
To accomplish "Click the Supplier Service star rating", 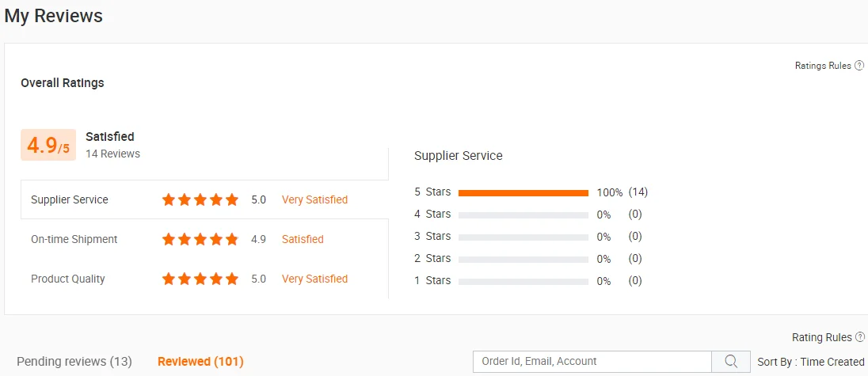I will coord(200,199).
